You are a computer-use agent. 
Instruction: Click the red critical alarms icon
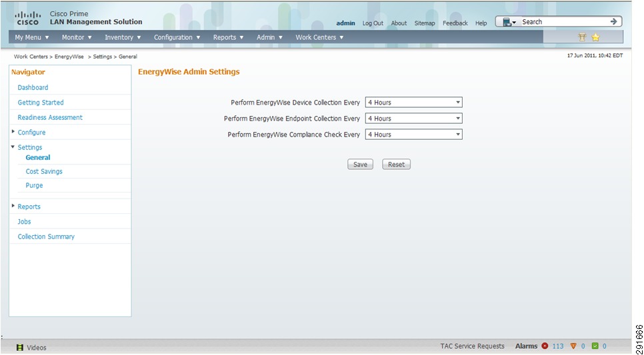pyautogui.click(x=545, y=346)
